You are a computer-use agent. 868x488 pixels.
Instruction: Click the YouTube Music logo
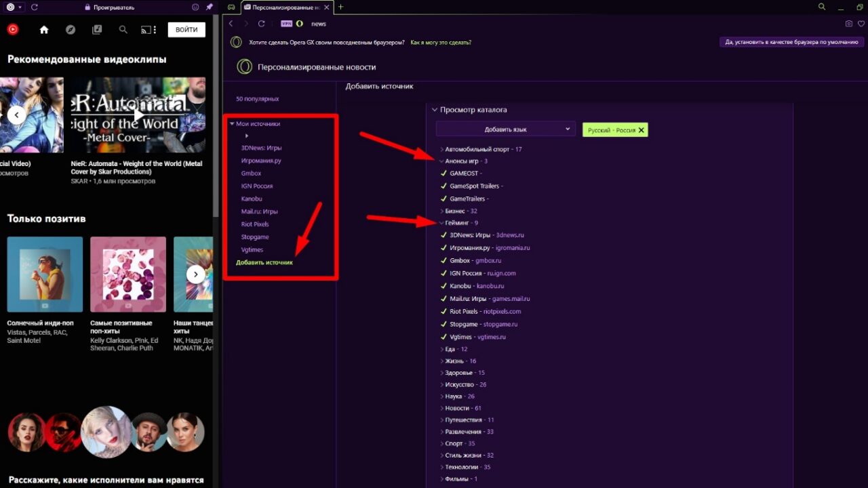tap(13, 30)
